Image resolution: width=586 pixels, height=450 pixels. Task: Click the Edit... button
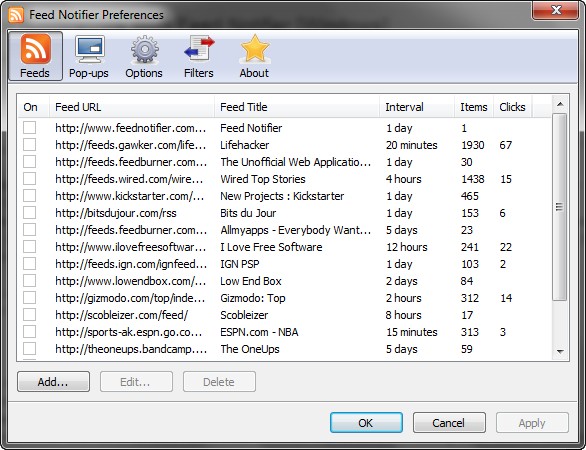tap(136, 382)
